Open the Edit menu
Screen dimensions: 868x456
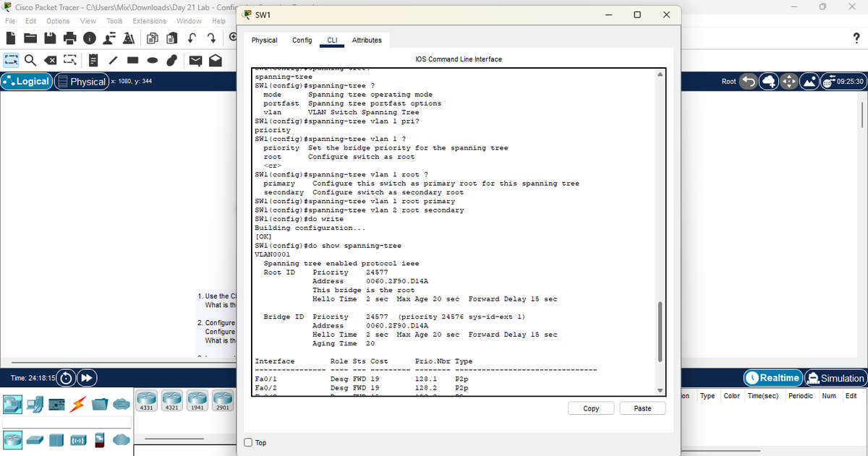[x=31, y=21]
